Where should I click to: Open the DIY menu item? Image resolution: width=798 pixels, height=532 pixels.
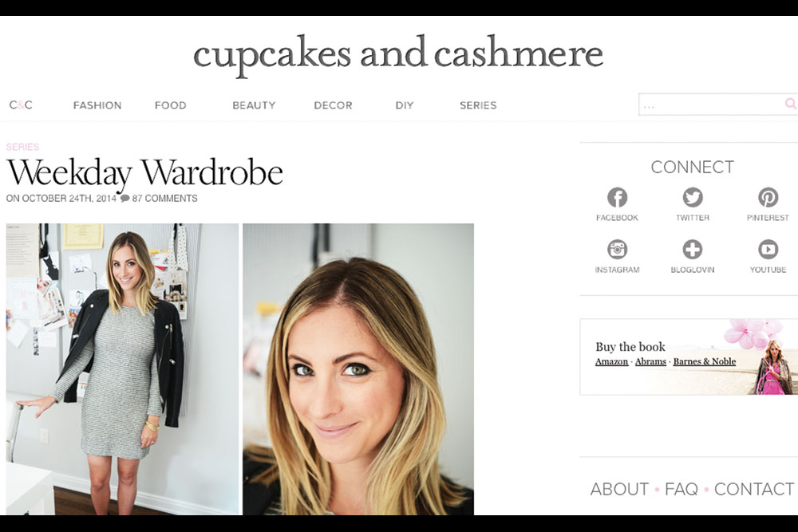405,105
